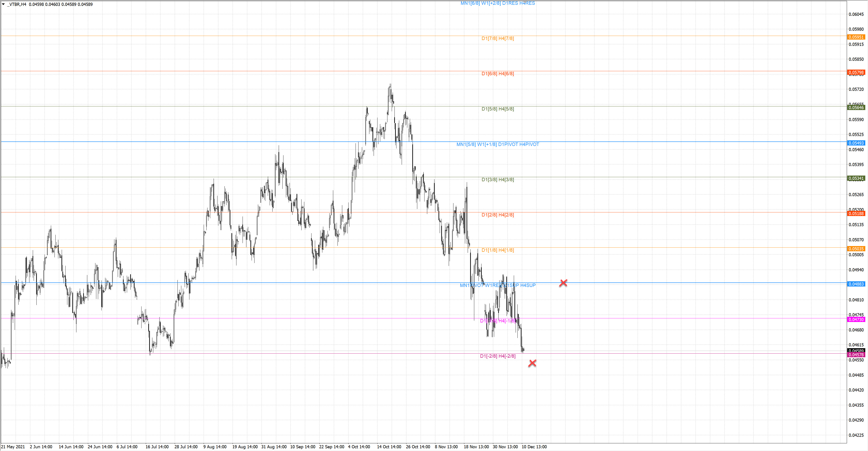Click the lower red X marker
This screenshot has height=451, width=868.
tap(532, 363)
